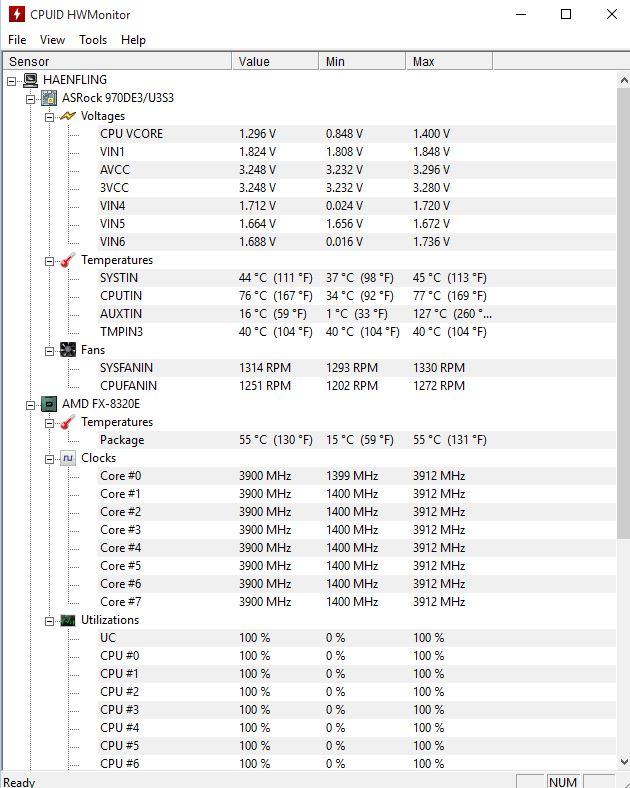
Task: Click the AMD FX-8320E processor icon
Action: click(x=49, y=404)
